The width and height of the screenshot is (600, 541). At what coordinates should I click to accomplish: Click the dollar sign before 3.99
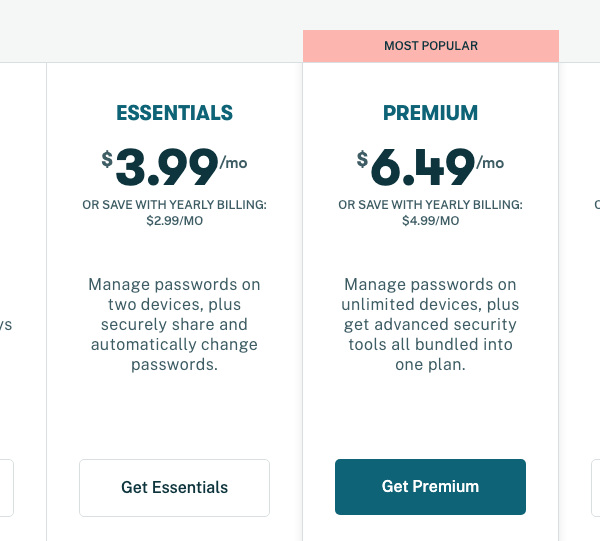(107, 159)
